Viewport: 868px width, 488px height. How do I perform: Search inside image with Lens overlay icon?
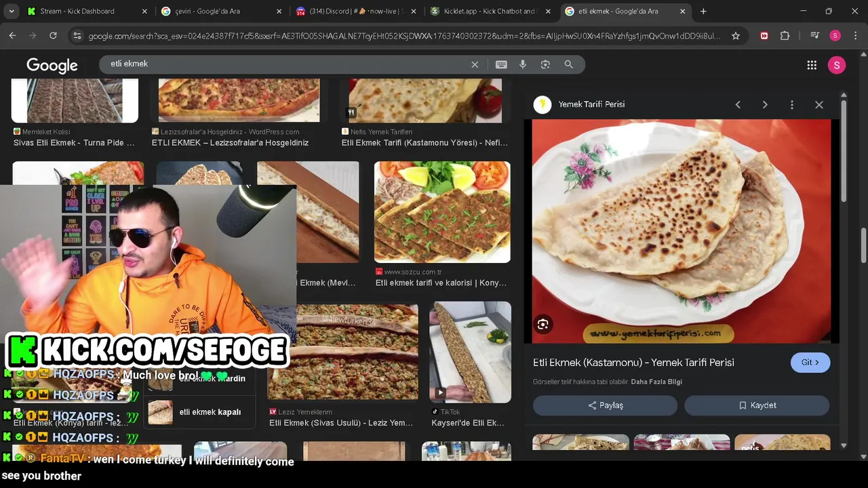(542, 324)
